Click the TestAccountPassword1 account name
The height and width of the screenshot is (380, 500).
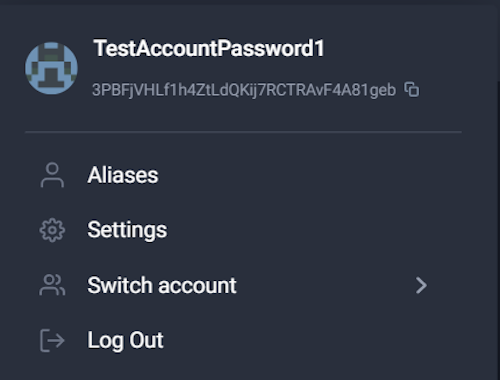[209, 48]
